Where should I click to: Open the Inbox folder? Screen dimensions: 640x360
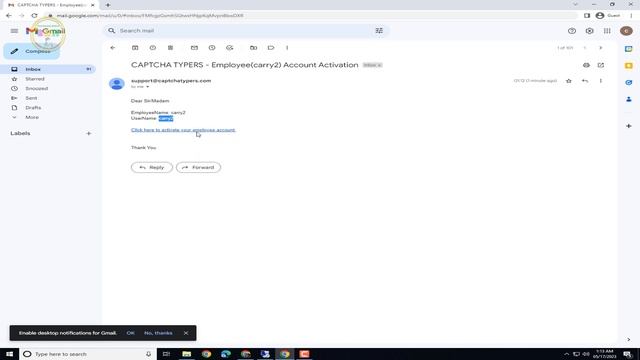(48, 69)
